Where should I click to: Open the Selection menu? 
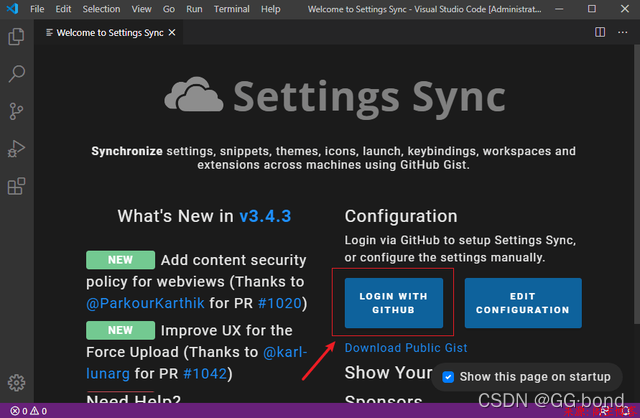click(x=101, y=9)
